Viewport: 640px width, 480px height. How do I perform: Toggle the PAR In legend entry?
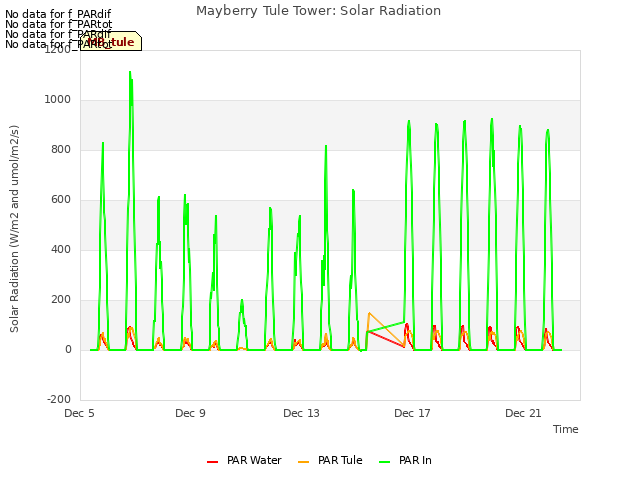click(405, 460)
